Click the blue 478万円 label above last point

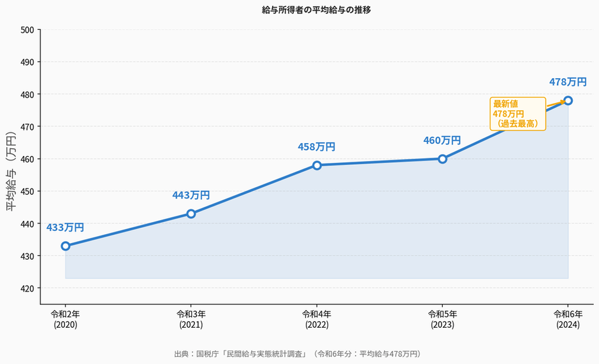click(x=567, y=82)
